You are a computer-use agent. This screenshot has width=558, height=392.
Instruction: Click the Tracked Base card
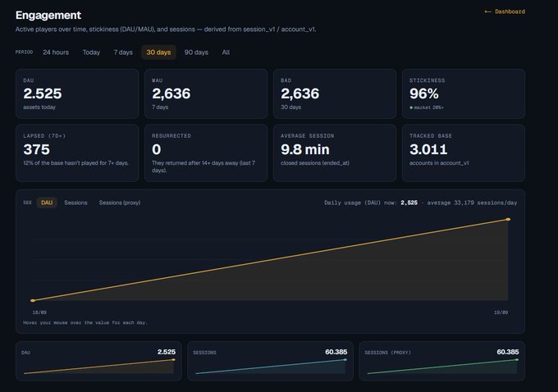tap(464, 153)
